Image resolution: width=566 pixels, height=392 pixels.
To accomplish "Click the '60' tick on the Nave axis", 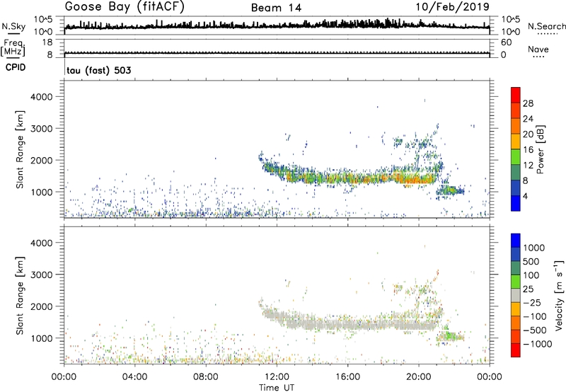I will pos(506,42).
